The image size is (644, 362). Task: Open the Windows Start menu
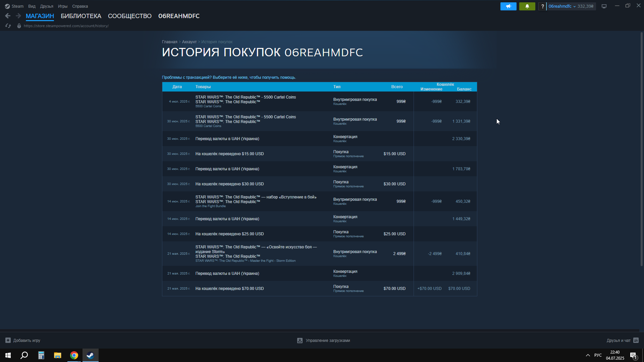point(8,355)
